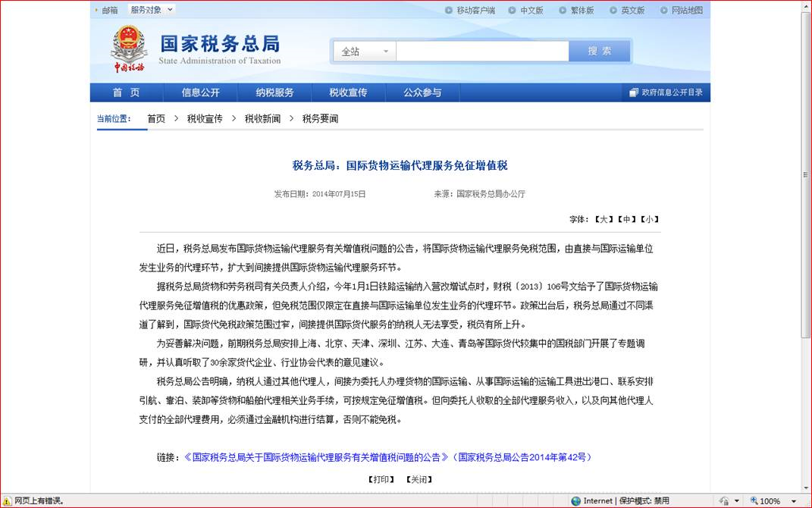812x508 pixels.
Task: Click the 邮箱 mailbox icon
Action: (x=96, y=9)
